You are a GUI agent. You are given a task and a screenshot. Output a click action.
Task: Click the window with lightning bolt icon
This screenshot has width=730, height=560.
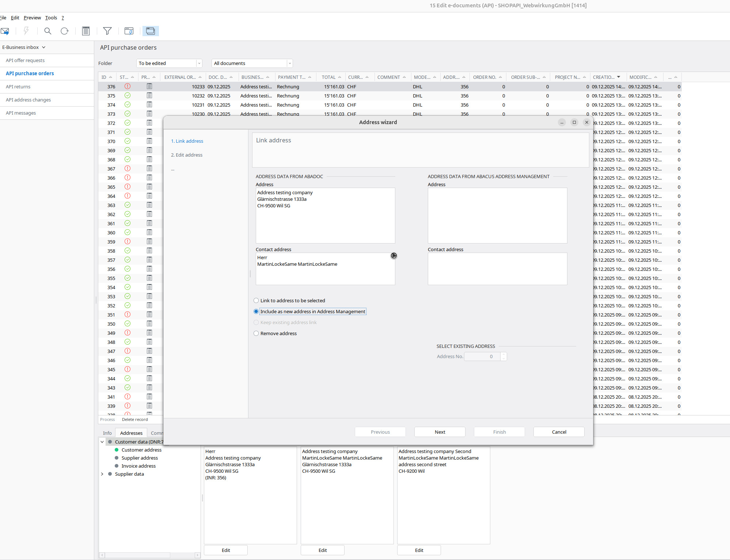[x=129, y=31]
